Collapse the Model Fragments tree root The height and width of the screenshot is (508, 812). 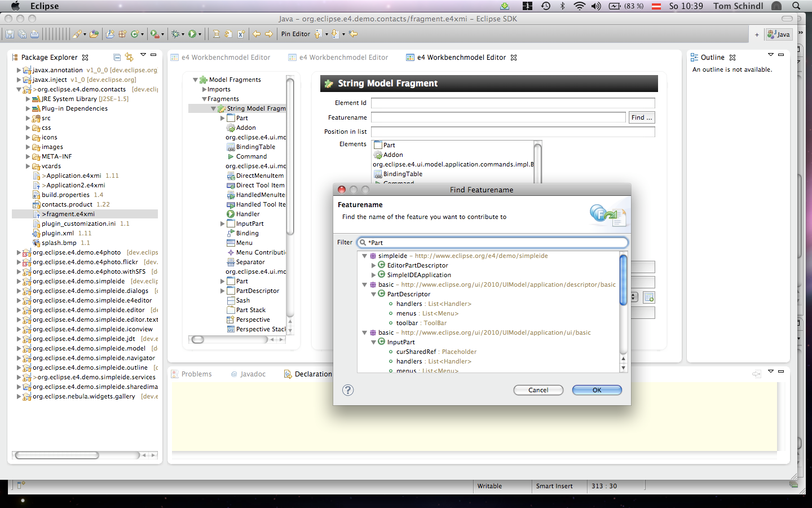coord(195,80)
